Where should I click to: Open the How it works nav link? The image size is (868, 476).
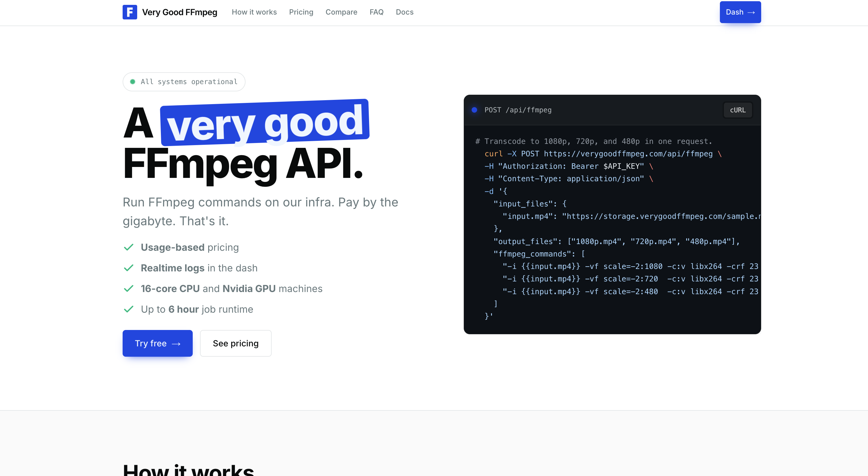(x=254, y=12)
